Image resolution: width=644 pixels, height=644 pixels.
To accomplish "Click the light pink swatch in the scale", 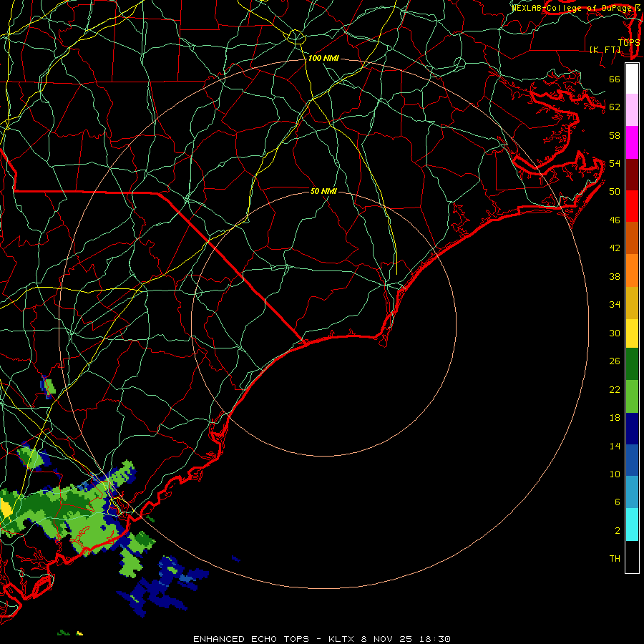I will coord(632,110).
